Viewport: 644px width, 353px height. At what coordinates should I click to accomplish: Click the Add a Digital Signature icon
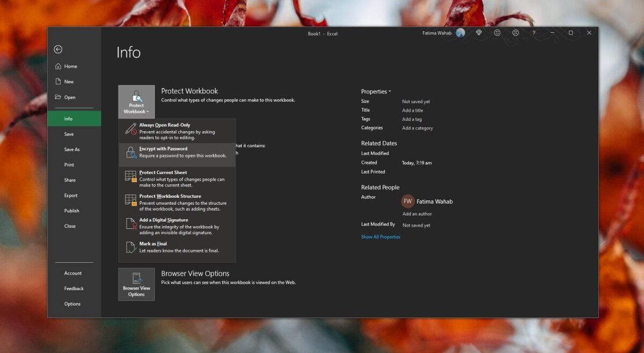point(131,224)
